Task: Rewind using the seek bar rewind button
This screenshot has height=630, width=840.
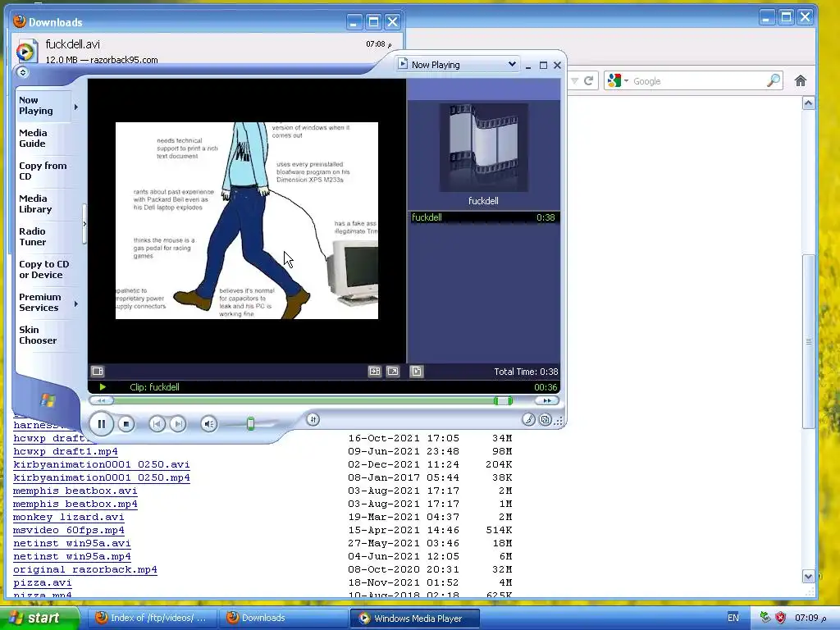Action: pyautogui.click(x=101, y=400)
